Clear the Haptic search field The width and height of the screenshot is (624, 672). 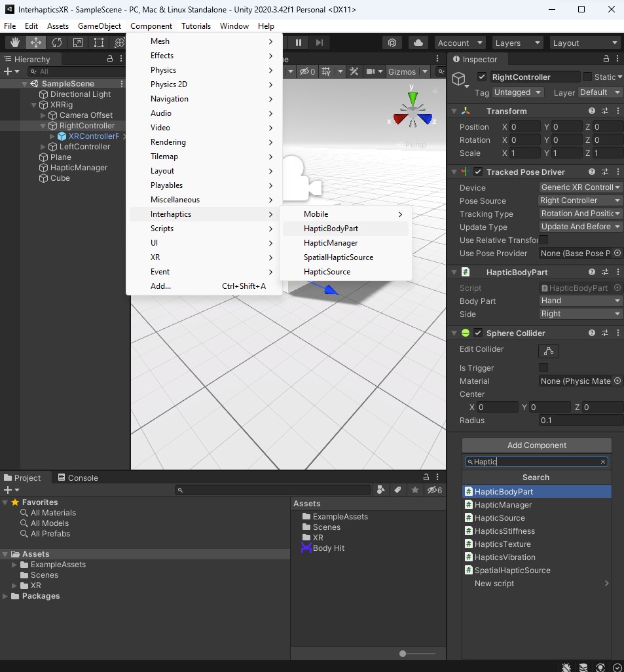point(602,462)
